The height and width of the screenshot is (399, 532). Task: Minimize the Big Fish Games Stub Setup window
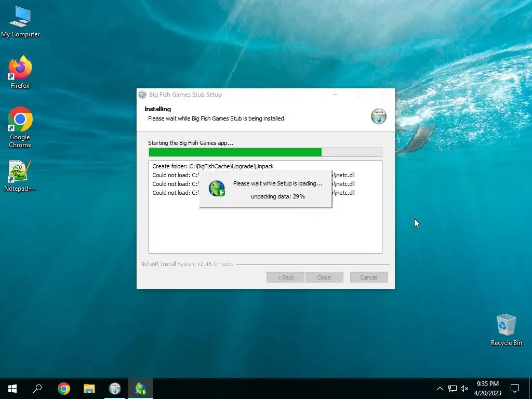tap(336, 95)
